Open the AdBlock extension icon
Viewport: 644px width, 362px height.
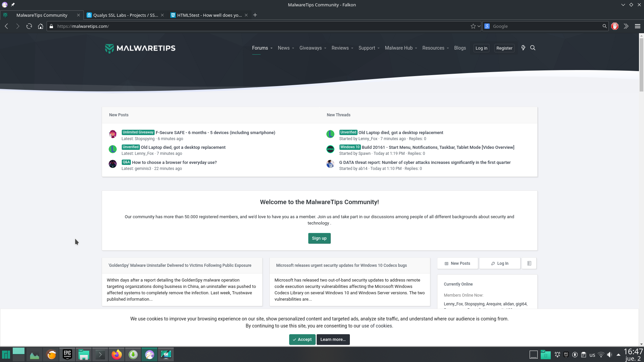pos(614,26)
